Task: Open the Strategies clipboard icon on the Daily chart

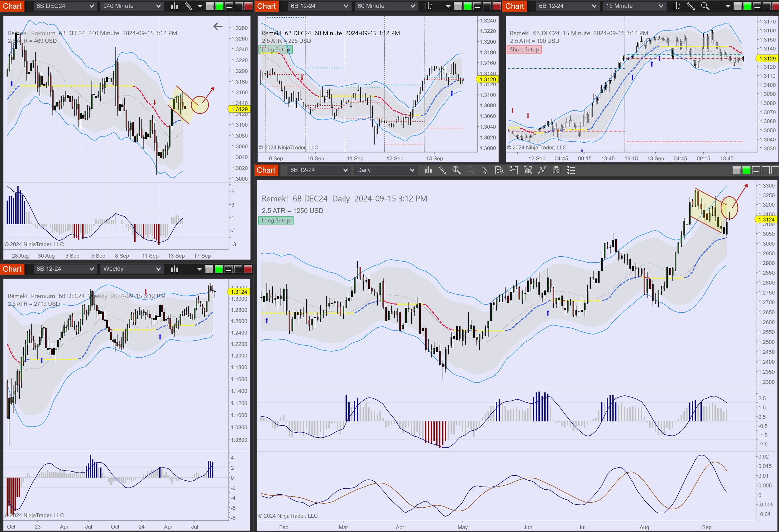Action: 557,170
